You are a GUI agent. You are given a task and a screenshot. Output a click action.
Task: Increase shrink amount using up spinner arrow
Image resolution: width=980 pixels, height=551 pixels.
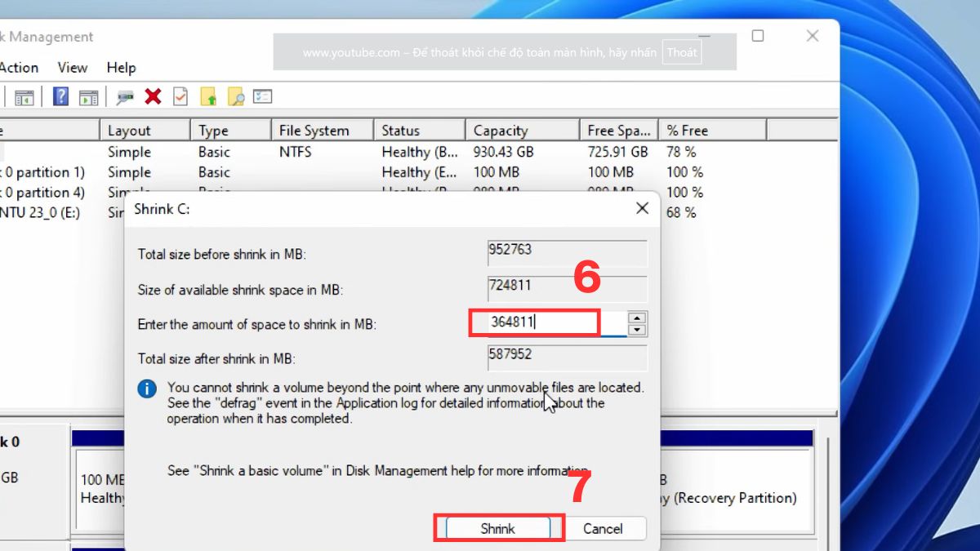635,317
